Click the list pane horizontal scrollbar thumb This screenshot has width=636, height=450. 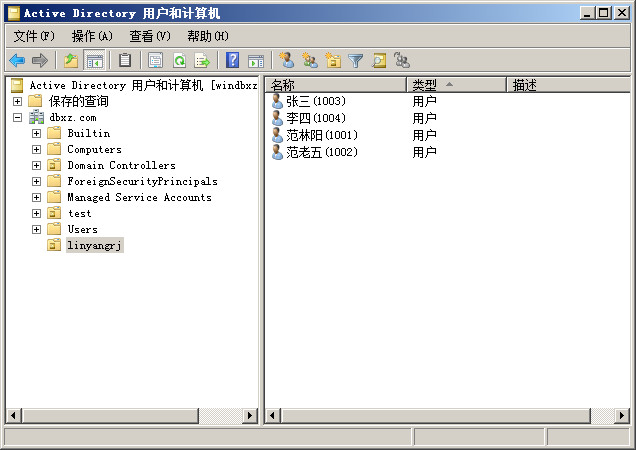pyautogui.click(x=436, y=416)
